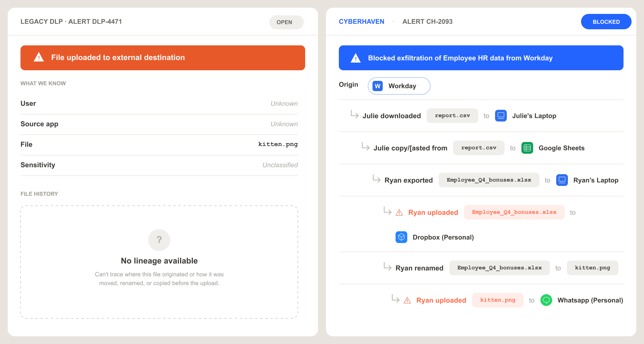Click the Workday W logo icon
The width and height of the screenshot is (644, 344).
tap(378, 86)
